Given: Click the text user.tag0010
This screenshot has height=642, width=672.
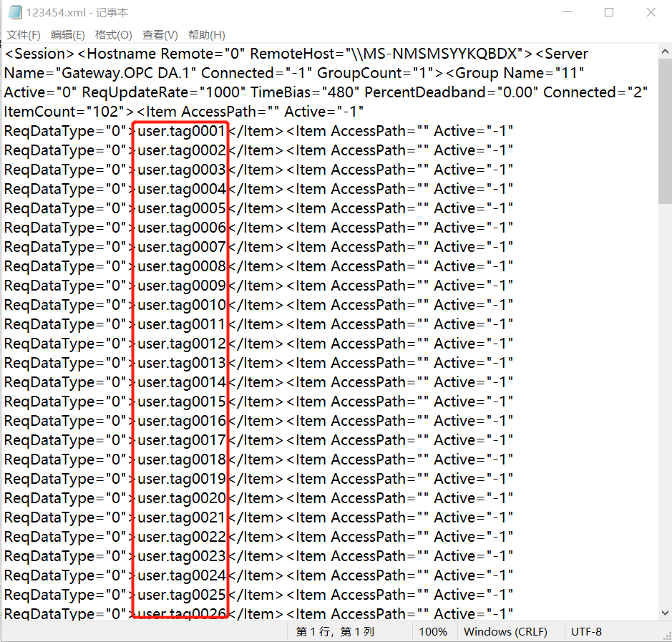Looking at the screenshot, I should click(x=181, y=305).
